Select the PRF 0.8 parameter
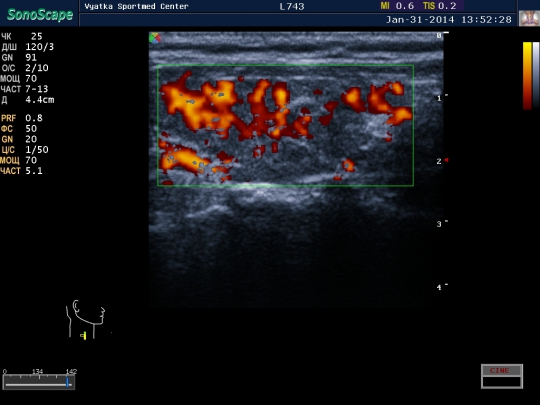This screenshot has width=540, height=405. tap(22, 118)
